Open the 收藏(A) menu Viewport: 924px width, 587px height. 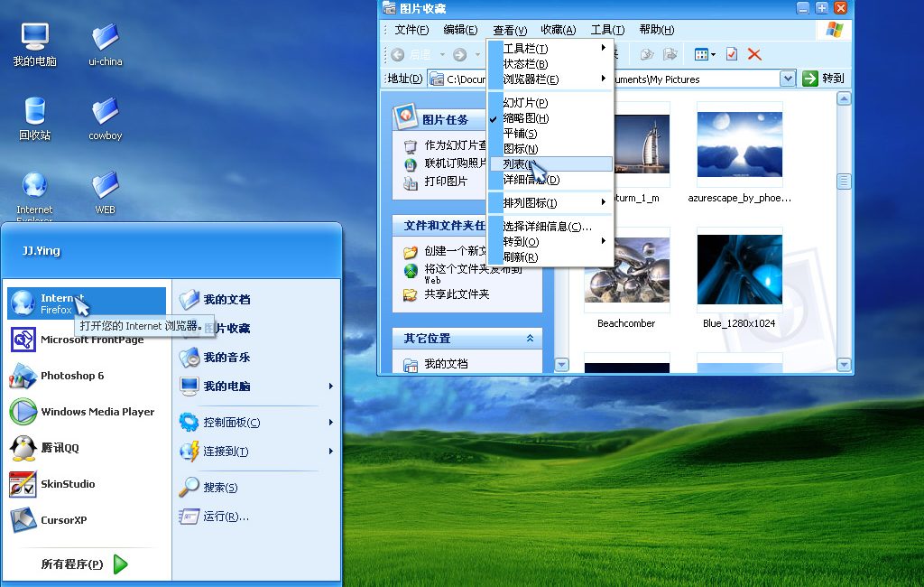tap(558, 30)
